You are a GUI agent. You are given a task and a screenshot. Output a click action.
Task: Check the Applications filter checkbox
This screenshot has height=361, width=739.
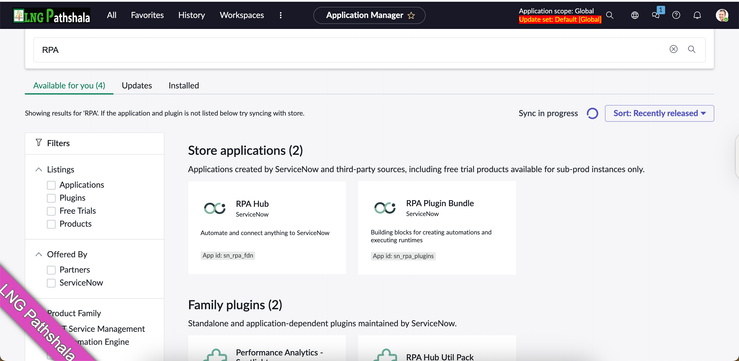(x=51, y=185)
